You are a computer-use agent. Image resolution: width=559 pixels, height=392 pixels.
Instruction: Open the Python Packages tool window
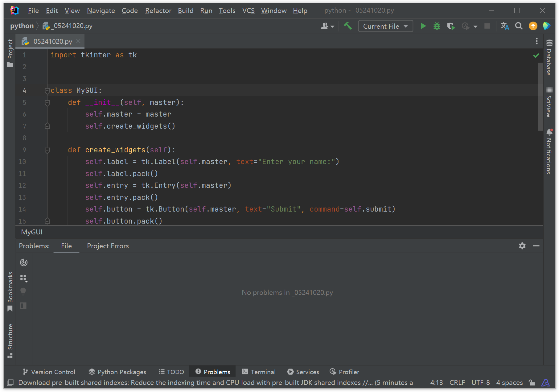click(117, 372)
